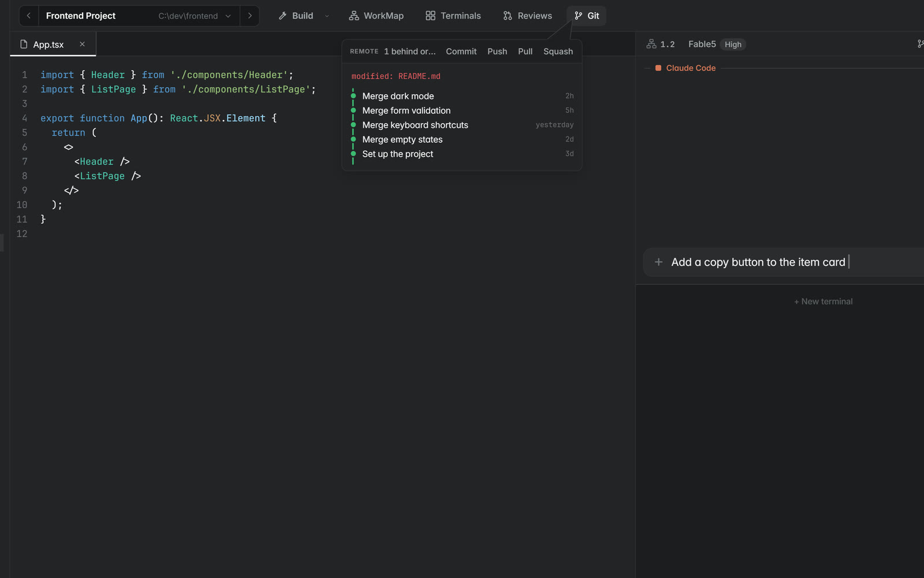This screenshot has height=578, width=924.
Task: Click the Build hammer tab
Action: (x=296, y=16)
